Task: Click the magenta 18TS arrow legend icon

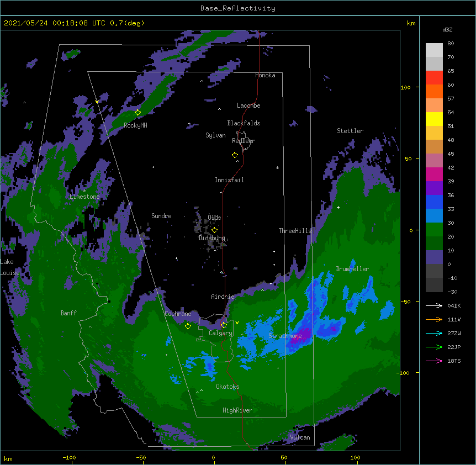Action: (x=434, y=361)
